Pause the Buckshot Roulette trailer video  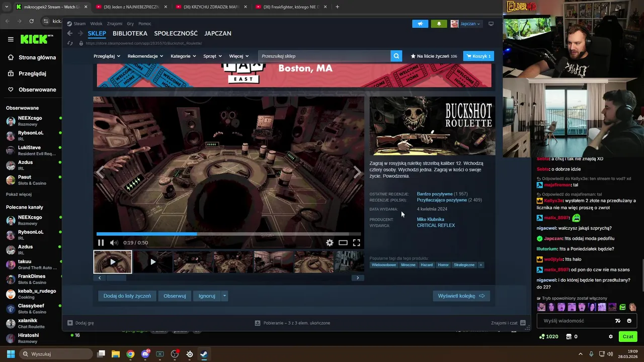101,243
